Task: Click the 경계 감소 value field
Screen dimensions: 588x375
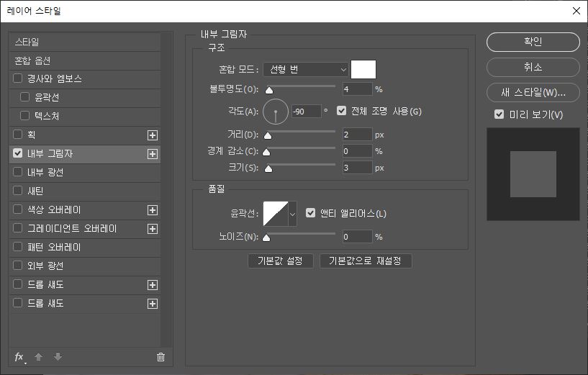Action: (x=358, y=151)
